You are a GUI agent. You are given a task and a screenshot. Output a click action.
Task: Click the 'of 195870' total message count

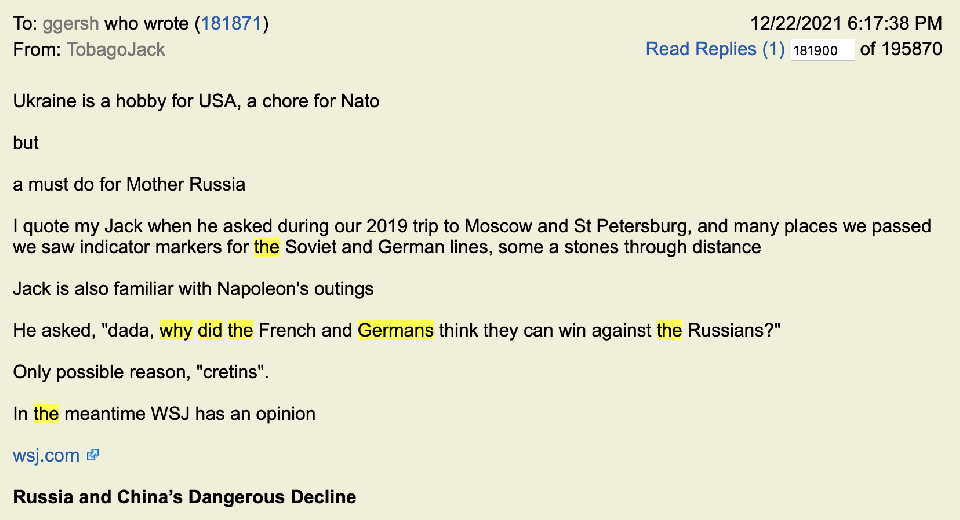(901, 49)
